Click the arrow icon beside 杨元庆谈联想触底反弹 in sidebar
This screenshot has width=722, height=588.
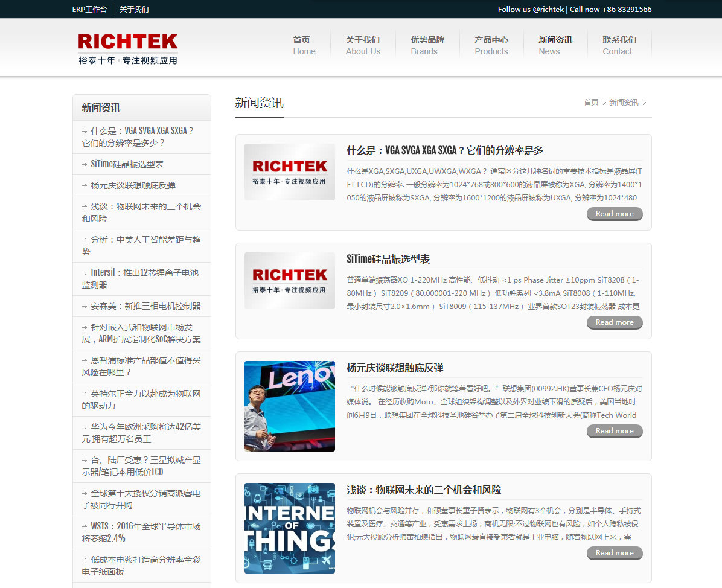click(x=85, y=185)
